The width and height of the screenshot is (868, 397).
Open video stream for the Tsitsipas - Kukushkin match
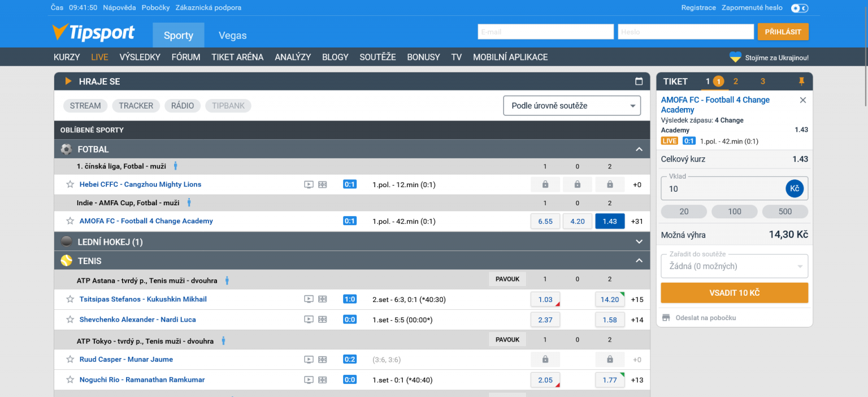[309, 299]
